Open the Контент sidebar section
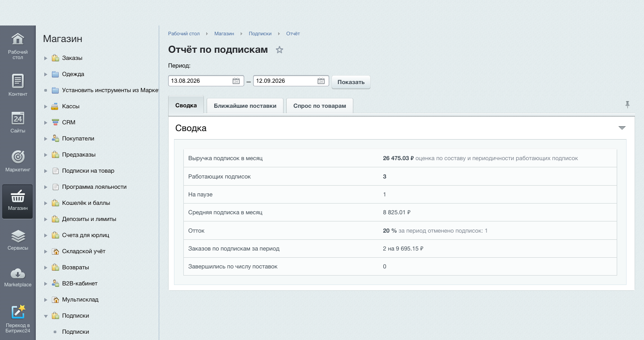This screenshot has height=340, width=644. pyautogui.click(x=17, y=85)
